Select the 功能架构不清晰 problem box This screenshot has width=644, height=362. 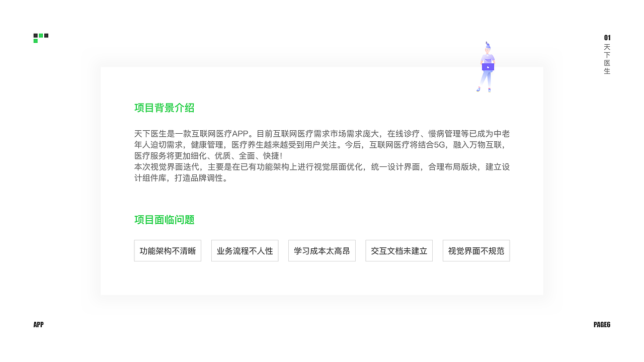[x=168, y=250]
